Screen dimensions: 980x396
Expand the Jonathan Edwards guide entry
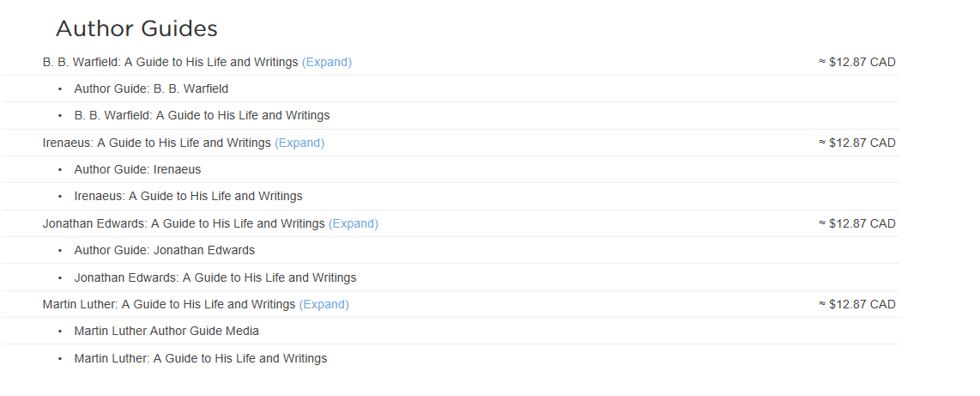coord(353,223)
